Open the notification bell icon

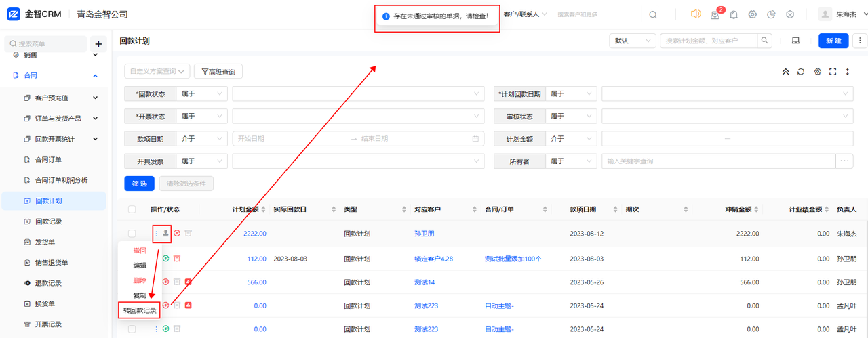pos(734,14)
